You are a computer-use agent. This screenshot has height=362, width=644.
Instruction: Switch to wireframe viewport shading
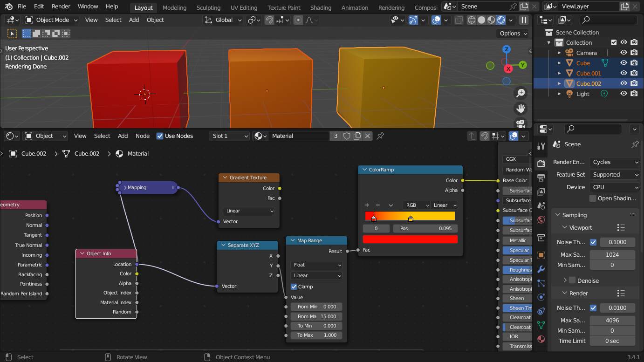coord(472,20)
